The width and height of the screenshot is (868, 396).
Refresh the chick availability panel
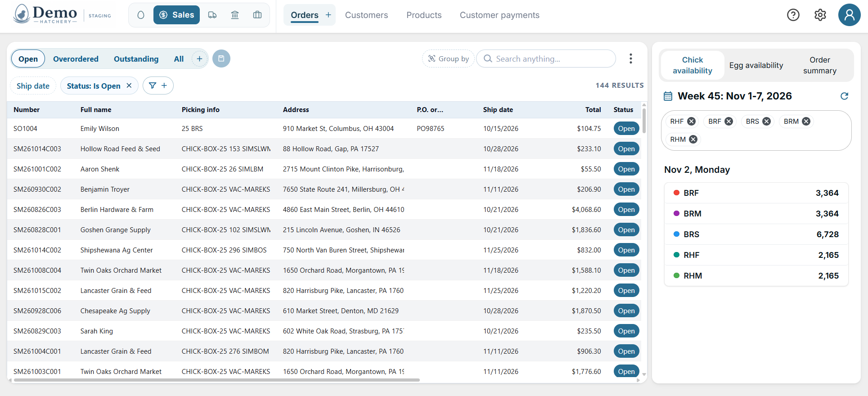pos(845,96)
